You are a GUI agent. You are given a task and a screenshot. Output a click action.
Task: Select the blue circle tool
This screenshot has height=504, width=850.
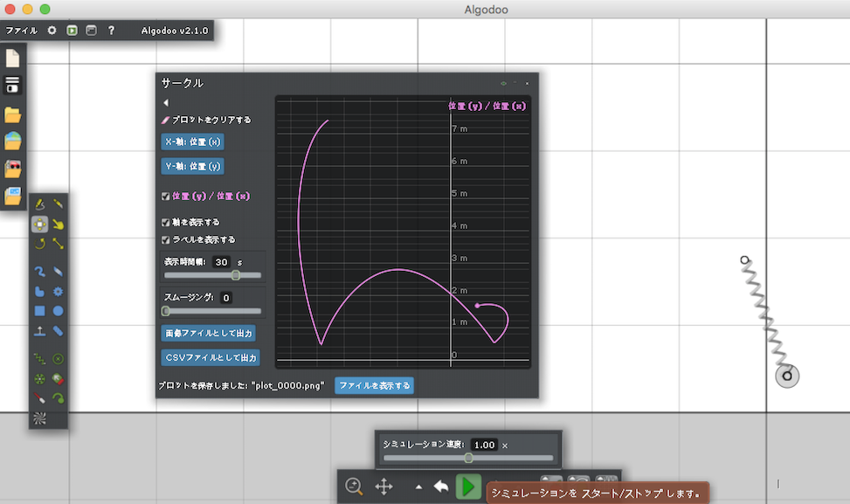pos(58,311)
